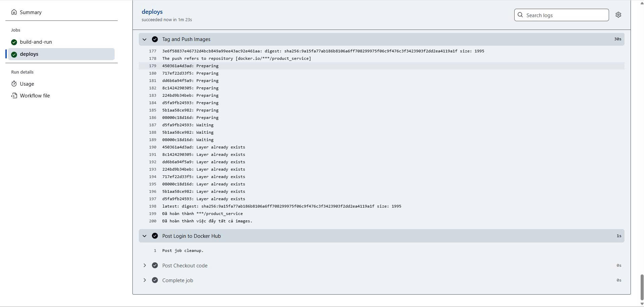The width and height of the screenshot is (644, 307).
Task: Click log line number 187
Action: tap(153, 125)
